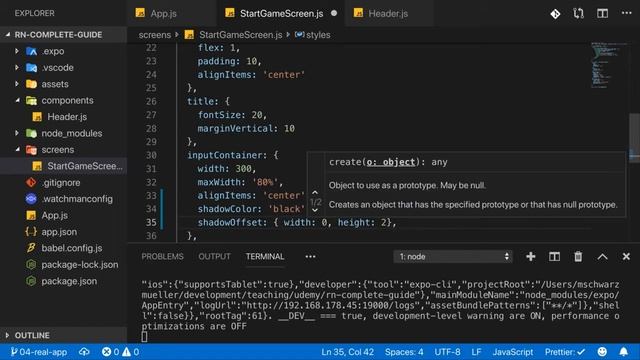Click the styles breadcrumb
This screenshot has height=360, width=640.
point(318,35)
